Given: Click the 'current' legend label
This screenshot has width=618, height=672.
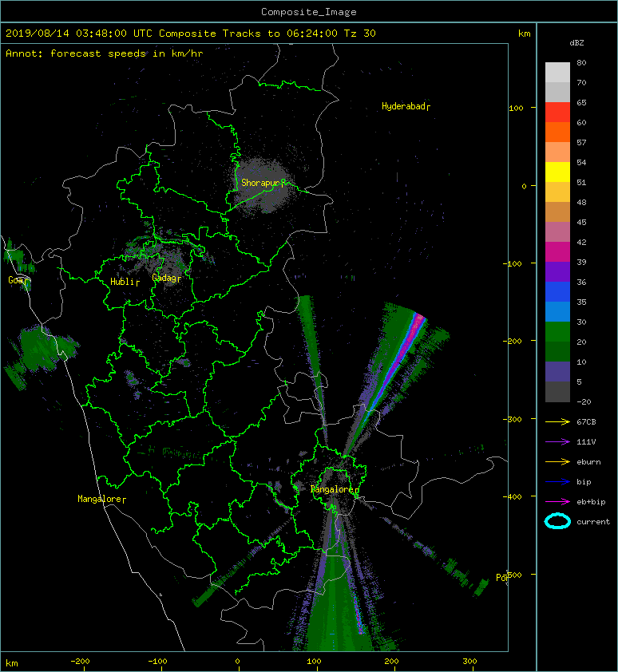Looking at the screenshot, I should click(x=593, y=522).
